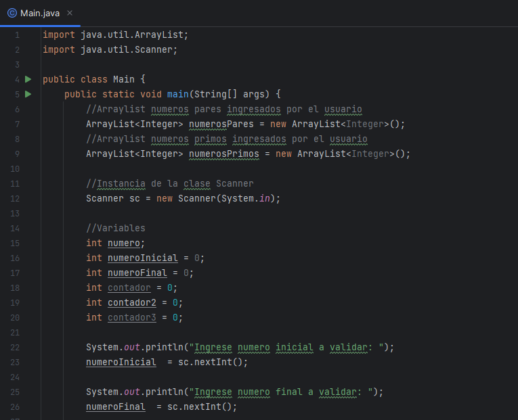The height and width of the screenshot is (420, 518).
Task: Click the Java class icon in the Main.java tab
Action: click(x=12, y=13)
